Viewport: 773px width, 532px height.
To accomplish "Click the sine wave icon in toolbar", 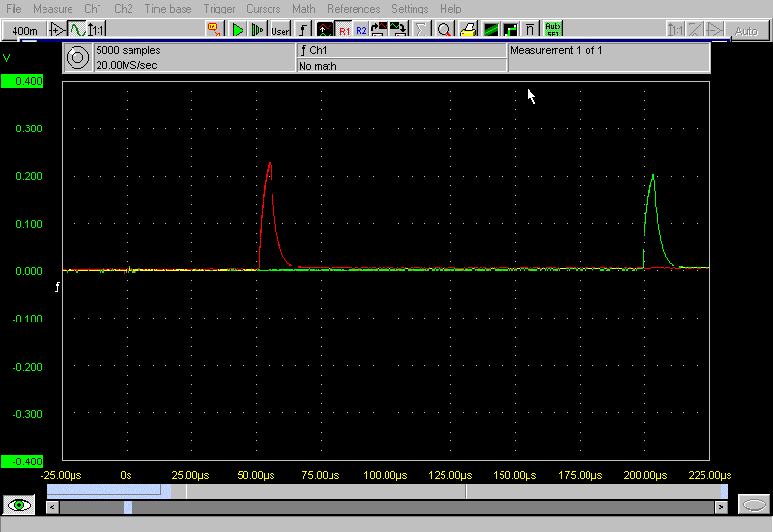I will point(75,30).
